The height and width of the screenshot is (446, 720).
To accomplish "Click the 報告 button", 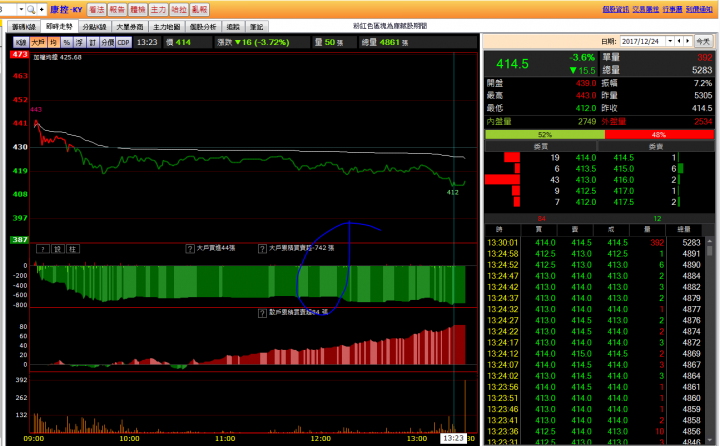I will coord(117,9).
